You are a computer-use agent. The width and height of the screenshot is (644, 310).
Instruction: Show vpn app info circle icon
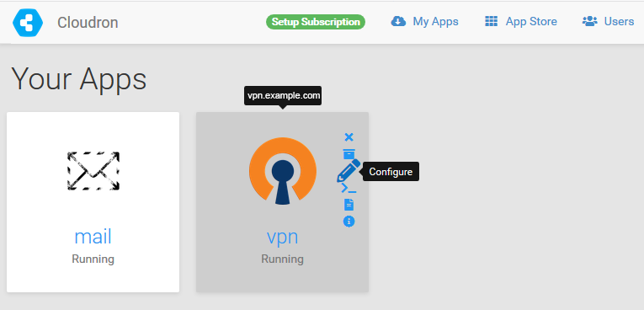(349, 222)
